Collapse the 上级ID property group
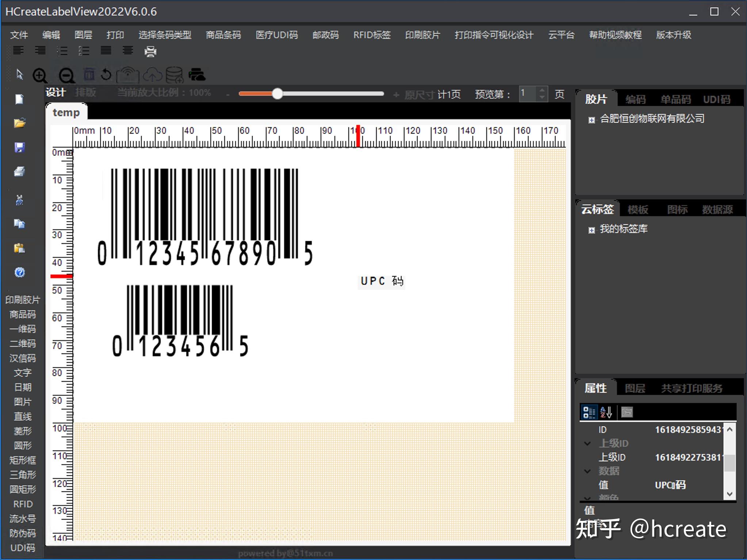 point(587,444)
